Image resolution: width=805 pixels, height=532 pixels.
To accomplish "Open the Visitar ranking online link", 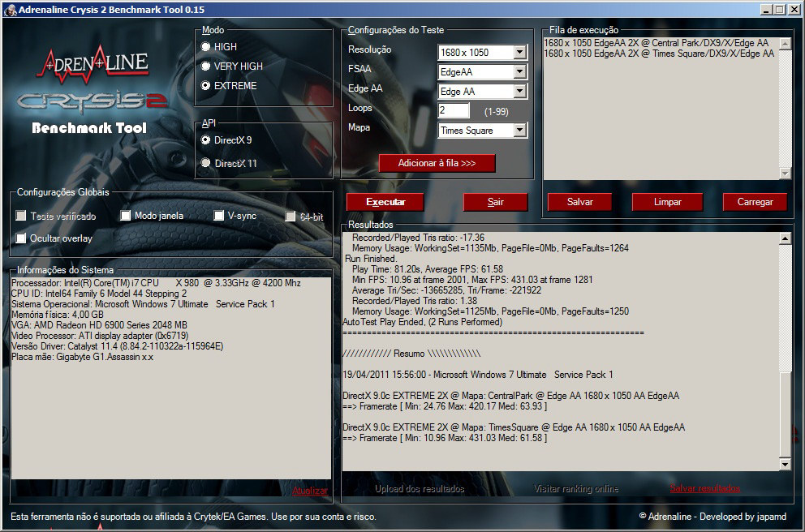I will [x=576, y=489].
